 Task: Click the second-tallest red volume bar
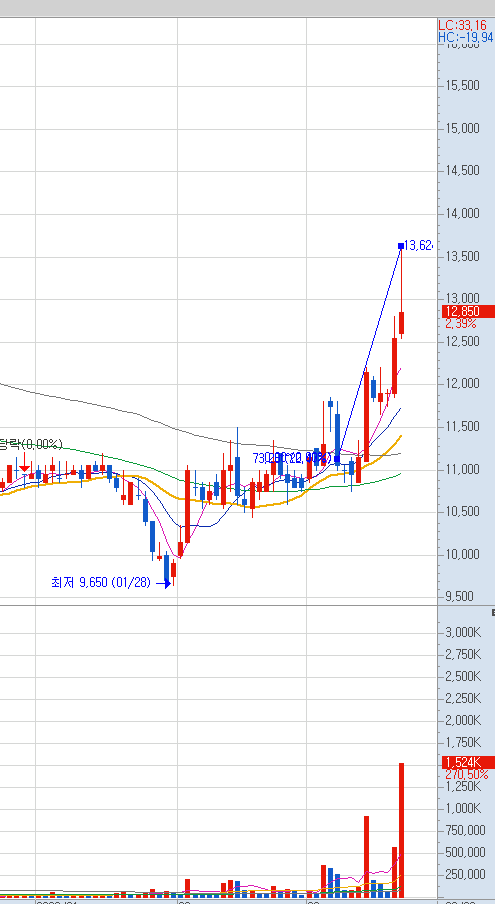pyautogui.click(x=366, y=856)
